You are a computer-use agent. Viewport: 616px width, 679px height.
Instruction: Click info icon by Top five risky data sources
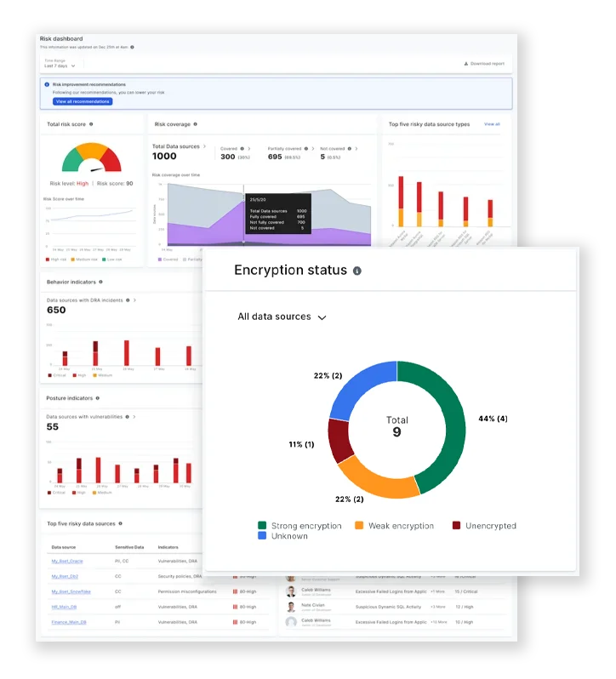point(121,524)
